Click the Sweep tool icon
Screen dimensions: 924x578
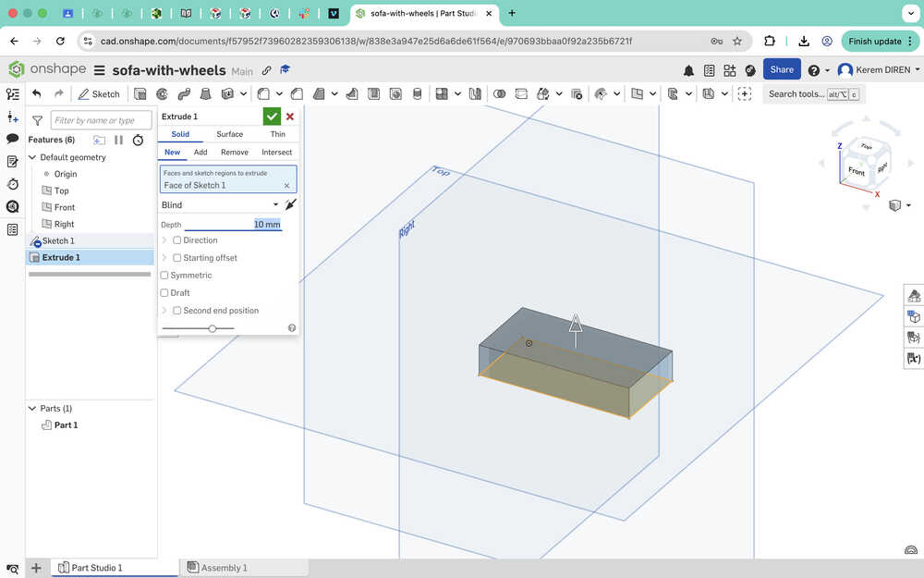183,93
